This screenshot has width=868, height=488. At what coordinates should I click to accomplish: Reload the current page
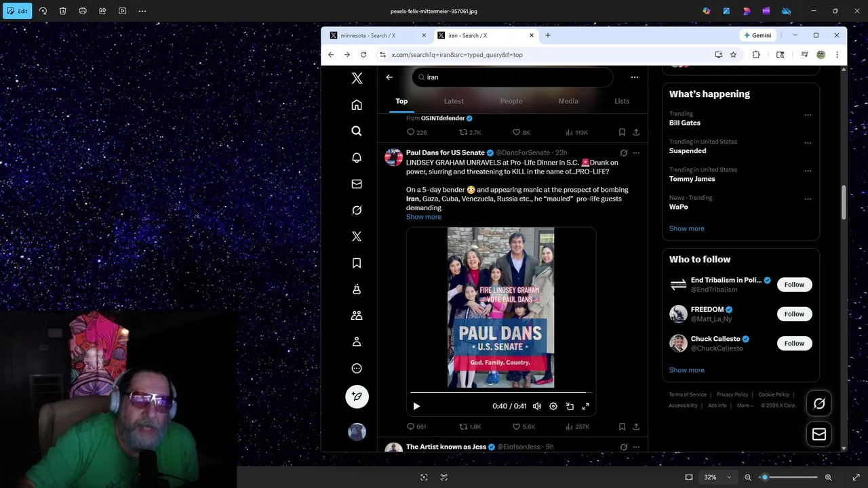[x=363, y=55]
